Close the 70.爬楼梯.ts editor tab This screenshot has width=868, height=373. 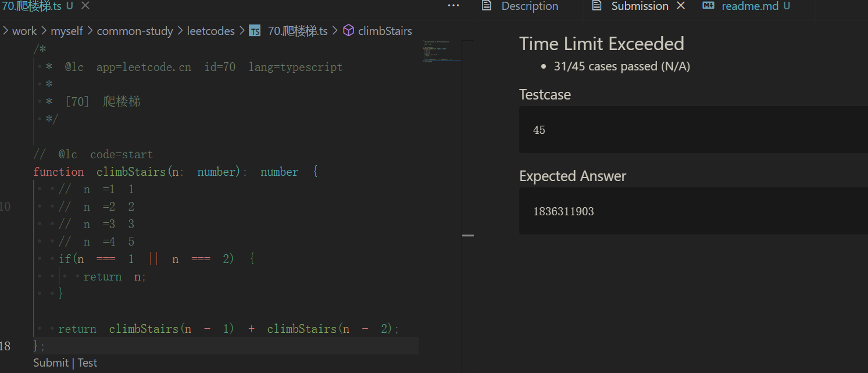click(85, 6)
